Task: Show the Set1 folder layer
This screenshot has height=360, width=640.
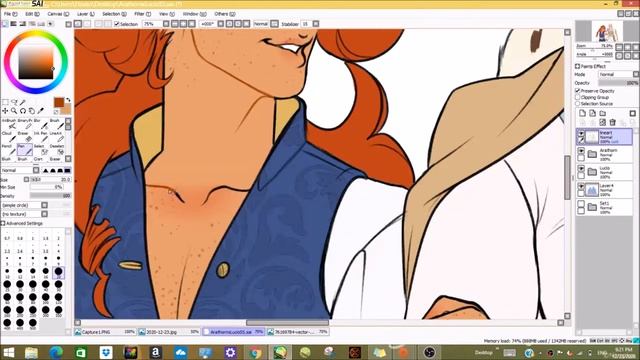Action: (581, 204)
